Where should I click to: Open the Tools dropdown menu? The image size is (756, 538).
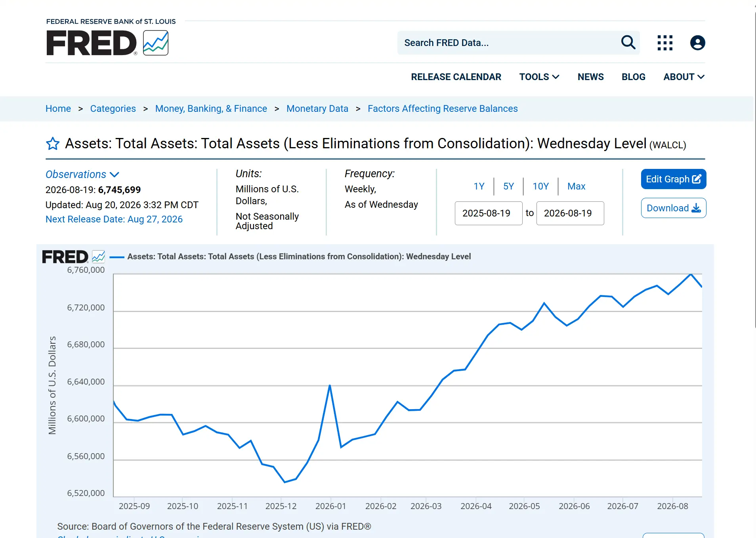click(x=539, y=77)
